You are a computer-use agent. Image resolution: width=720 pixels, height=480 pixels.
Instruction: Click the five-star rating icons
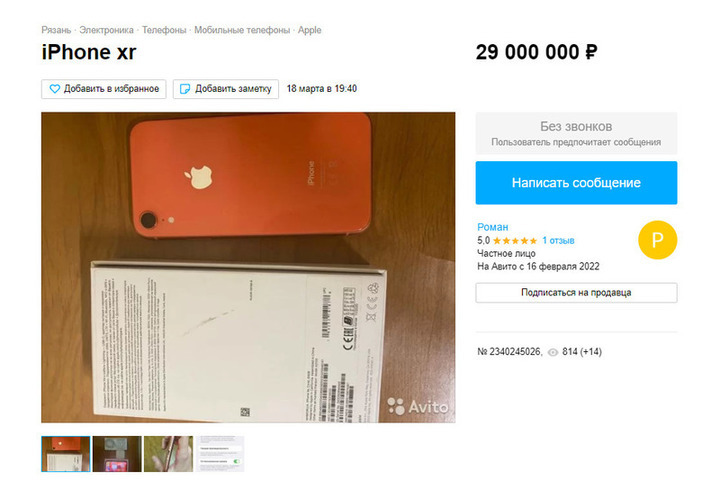[x=515, y=241]
